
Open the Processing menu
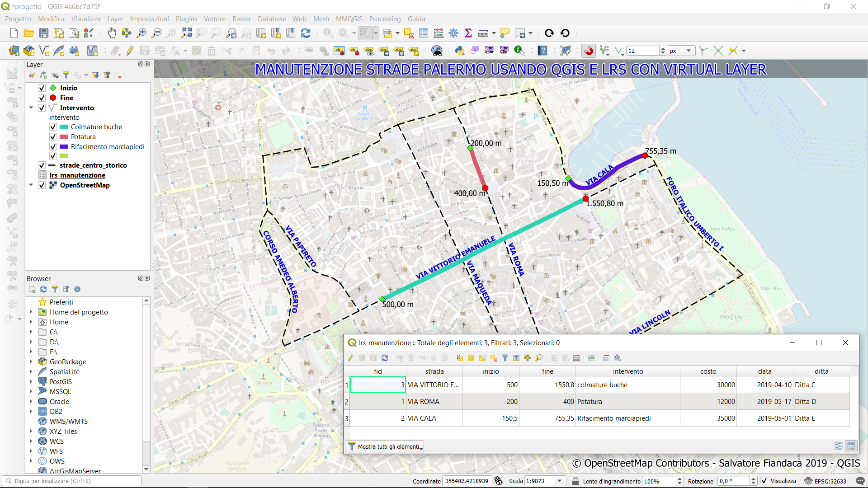[385, 19]
